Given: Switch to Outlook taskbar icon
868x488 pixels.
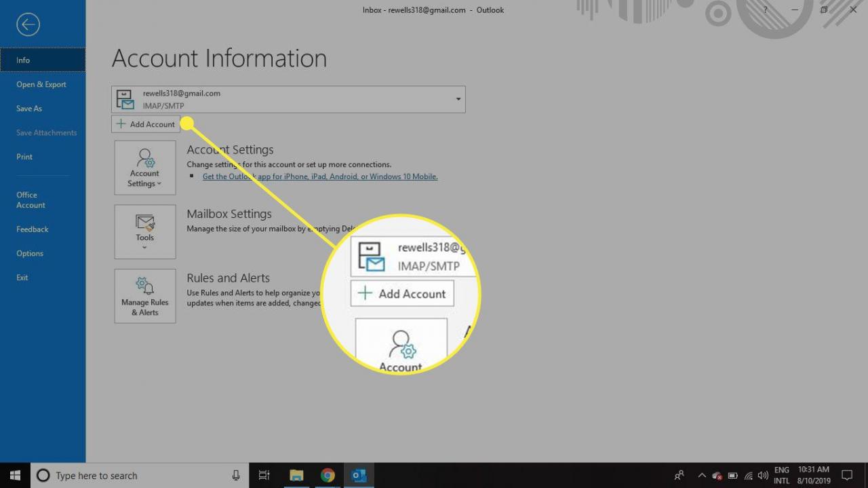Looking at the screenshot, I should [359, 475].
